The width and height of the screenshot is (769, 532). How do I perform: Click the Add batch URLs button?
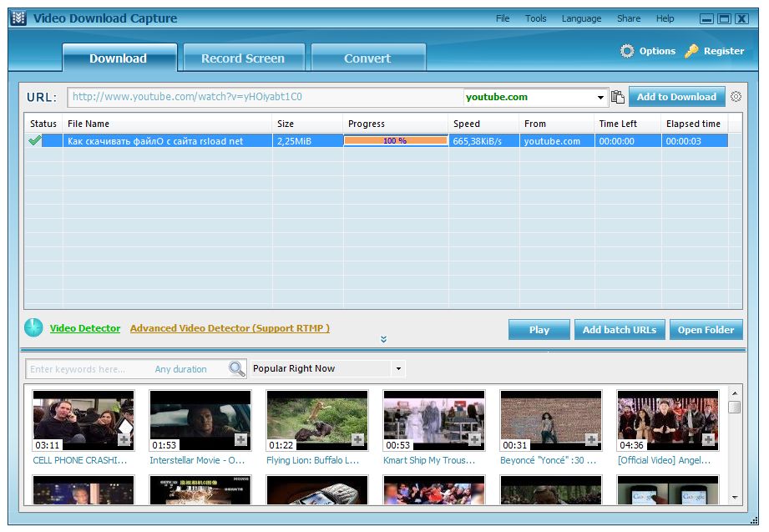[x=620, y=329]
